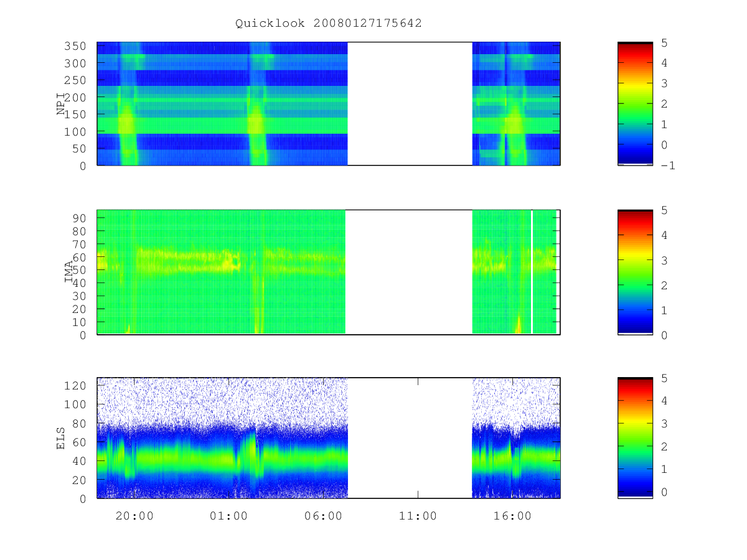This screenshot has width=747, height=560.
Task: Click the 11:00 time tick label
Action: [418, 516]
